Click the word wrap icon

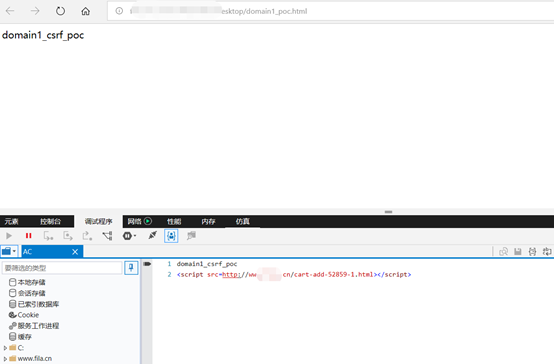(547, 252)
